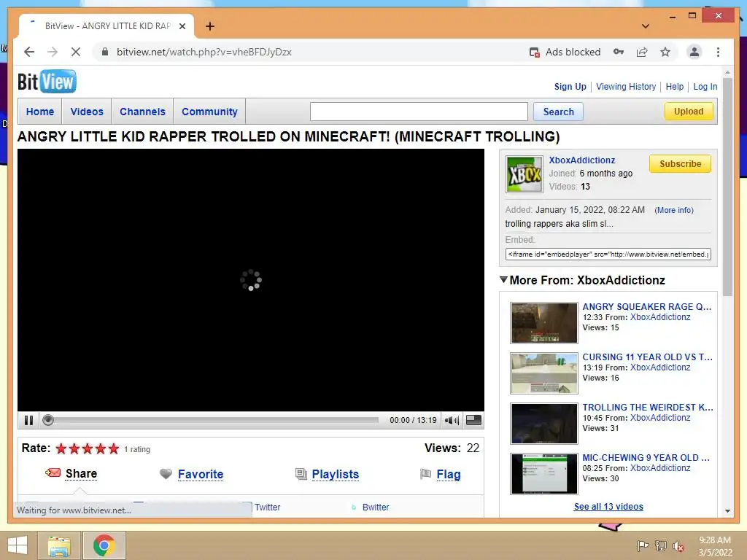Open the Videos tab

(x=87, y=112)
